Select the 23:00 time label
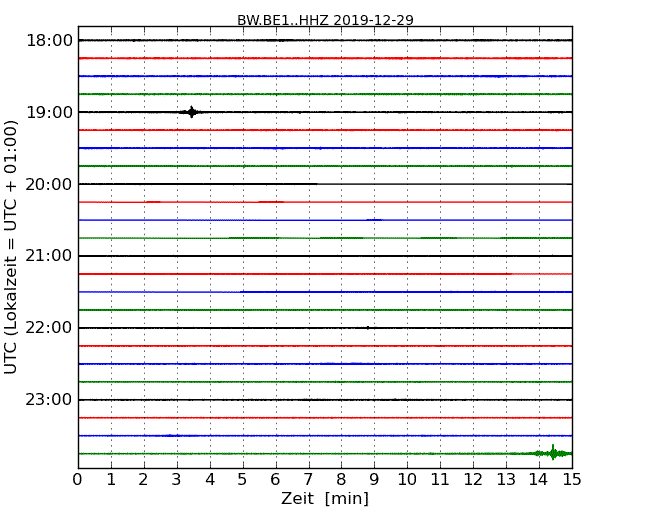The width and height of the screenshot is (650, 520). pos(49,400)
